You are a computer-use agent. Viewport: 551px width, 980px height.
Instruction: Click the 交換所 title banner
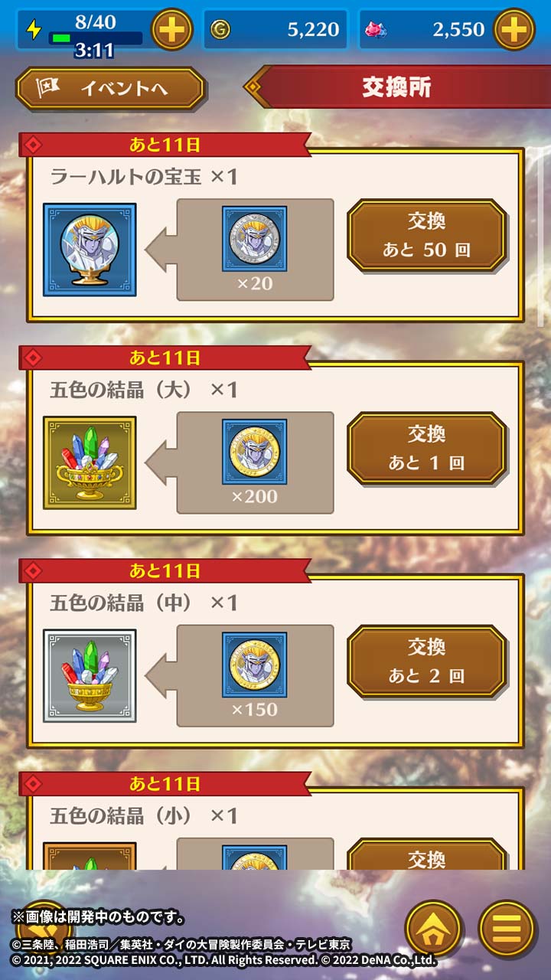(x=397, y=87)
